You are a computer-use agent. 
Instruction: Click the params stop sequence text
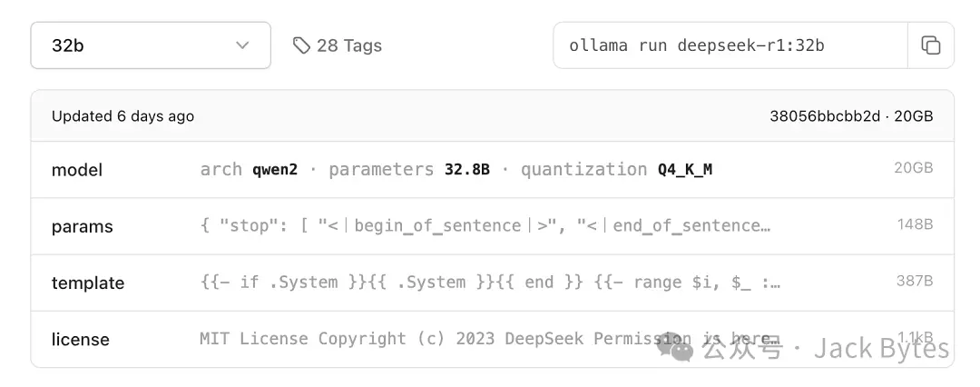click(x=485, y=226)
